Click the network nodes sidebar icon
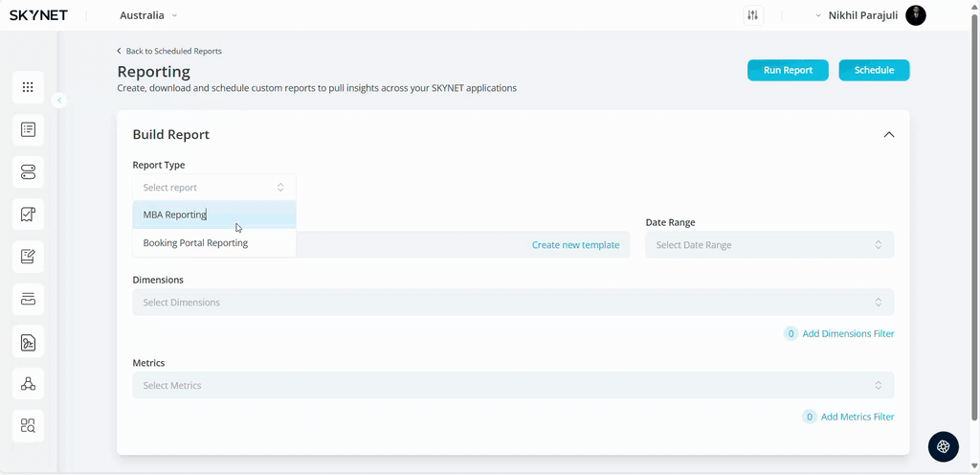This screenshot has height=475, width=980. click(28, 384)
